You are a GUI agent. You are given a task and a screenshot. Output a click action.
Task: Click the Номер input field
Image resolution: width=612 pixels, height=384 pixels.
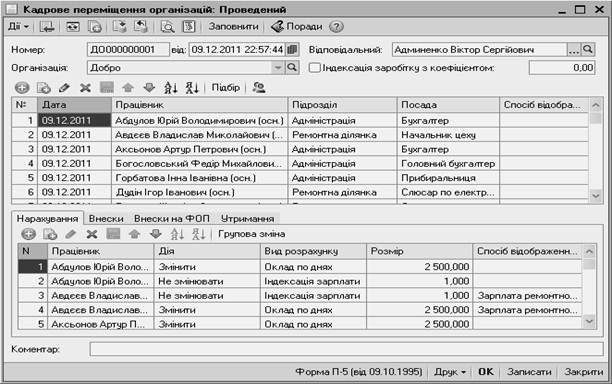pos(128,50)
